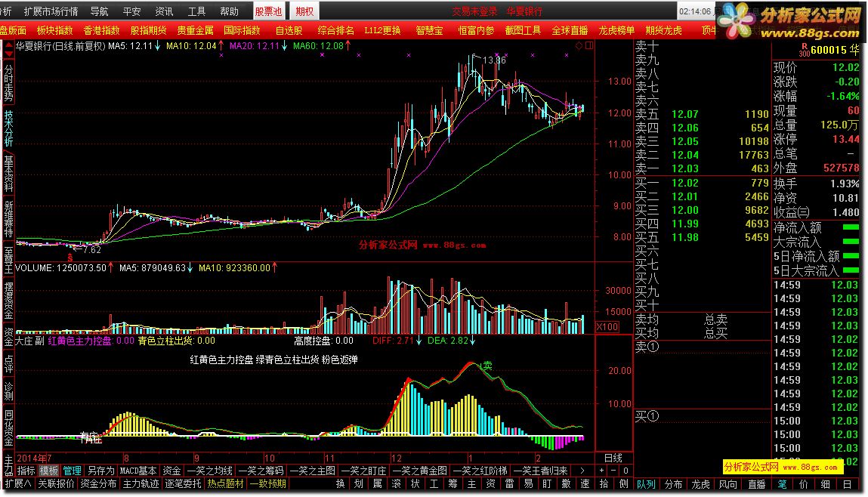Open the 资讯 menu

(x=164, y=11)
